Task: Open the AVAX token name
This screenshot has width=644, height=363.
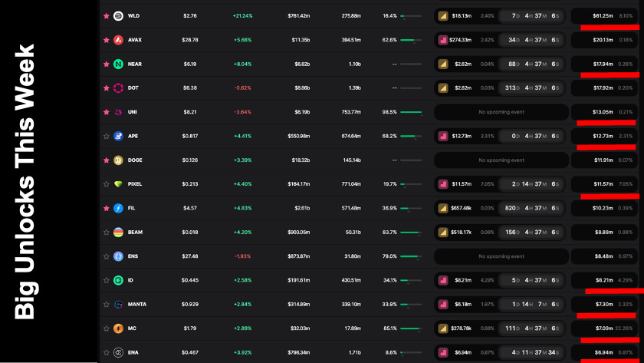Action: [135, 40]
